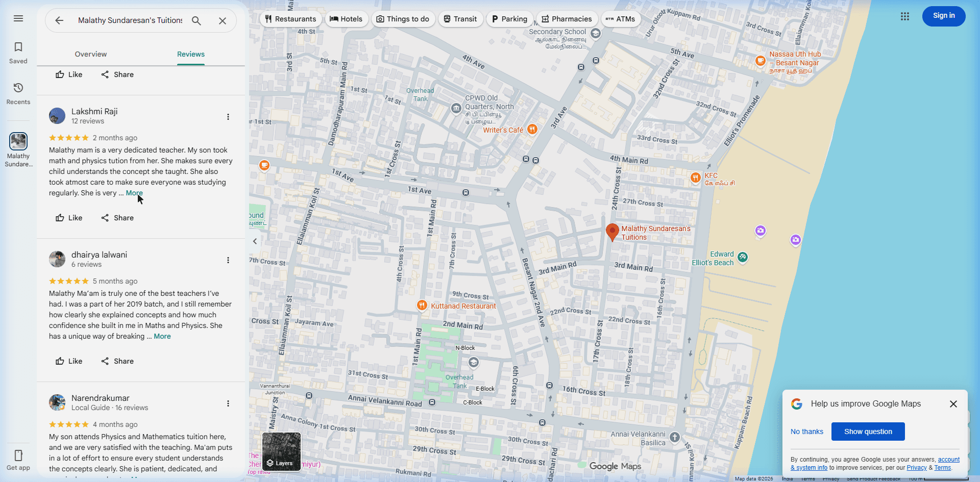Image resolution: width=980 pixels, height=482 pixels.
Task: Collapse the side panel arrow
Action: click(x=255, y=241)
